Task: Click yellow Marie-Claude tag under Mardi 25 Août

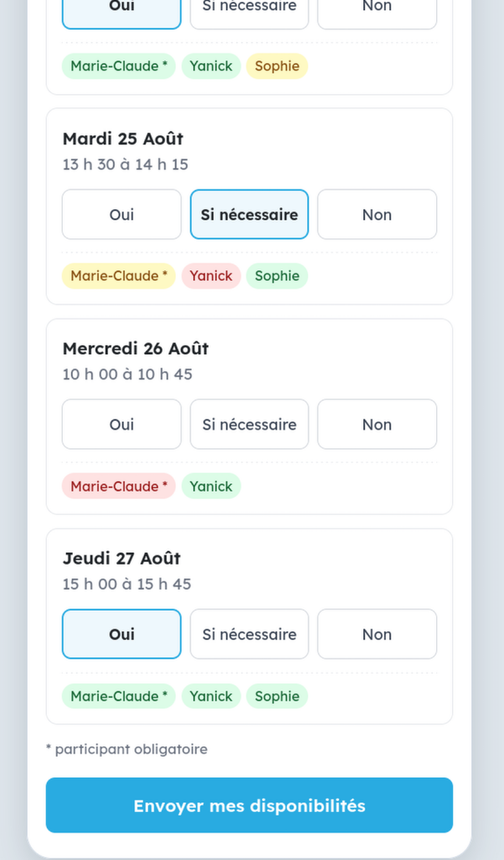Action: coord(118,276)
